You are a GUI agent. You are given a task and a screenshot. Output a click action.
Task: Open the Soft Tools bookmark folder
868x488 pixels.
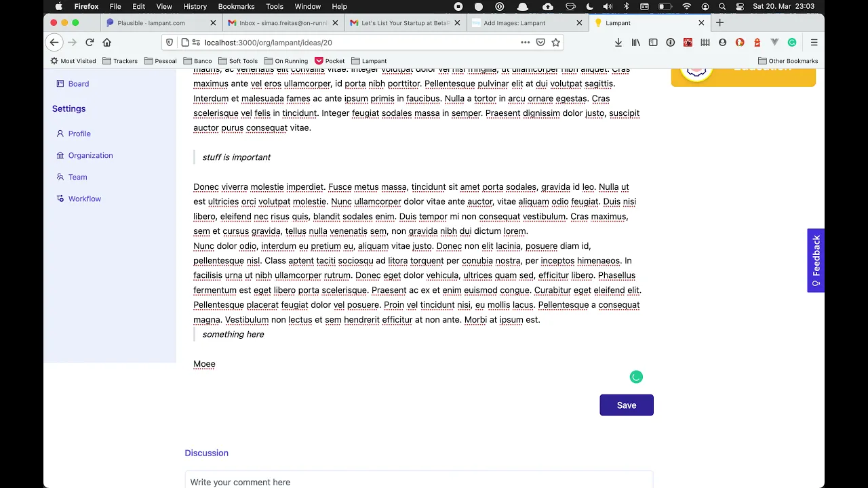pos(238,61)
